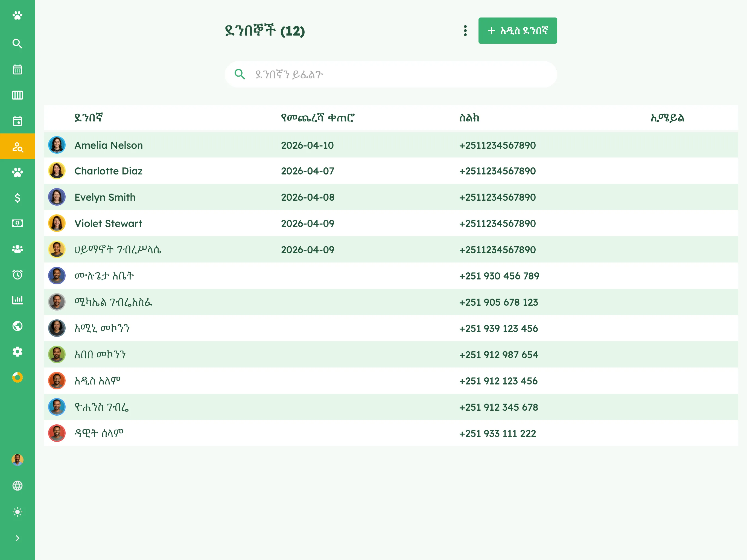
Task: Open Violet Stewart's avatar thumbnail
Action: click(x=57, y=223)
